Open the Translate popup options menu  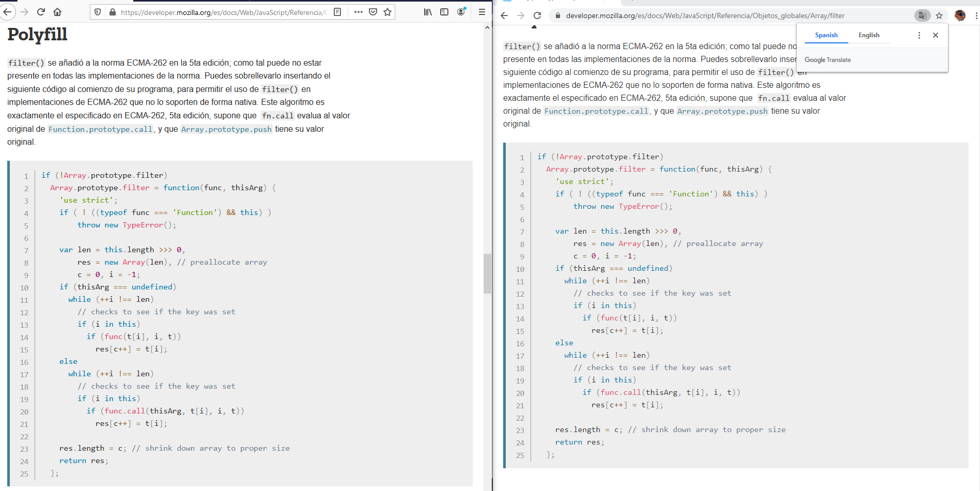point(919,35)
